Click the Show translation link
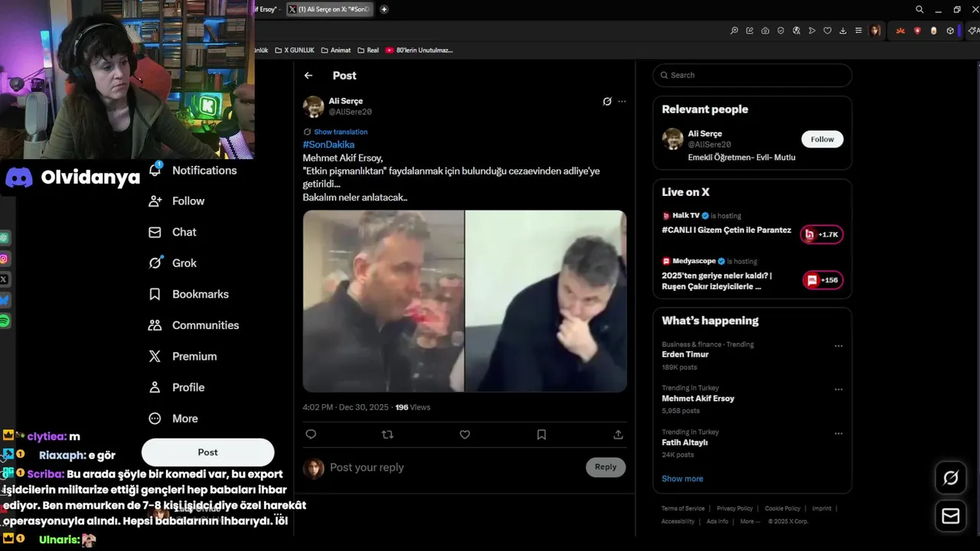This screenshot has width=980, height=551. click(335, 132)
